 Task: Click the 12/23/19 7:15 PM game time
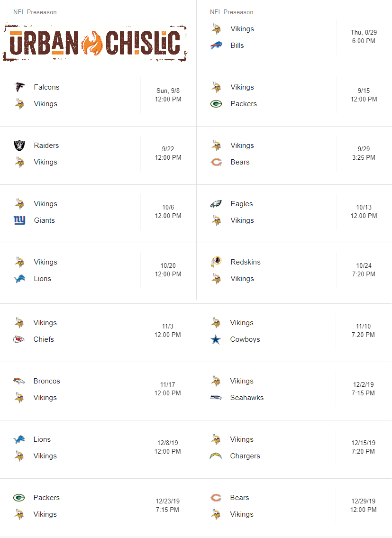tap(167, 505)
